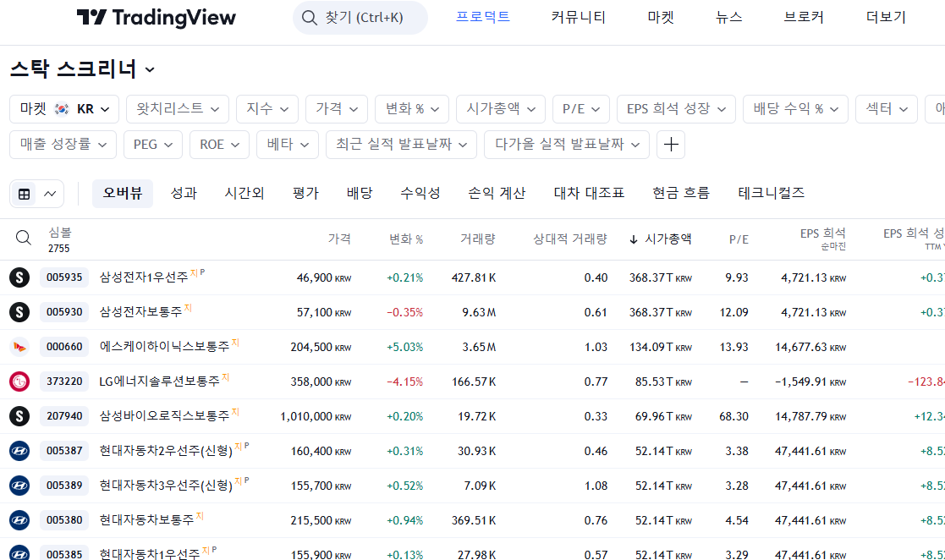Open 다가올 실적 발표날짜 filter
The image size is (945, 560).
[x=567, y=145]
